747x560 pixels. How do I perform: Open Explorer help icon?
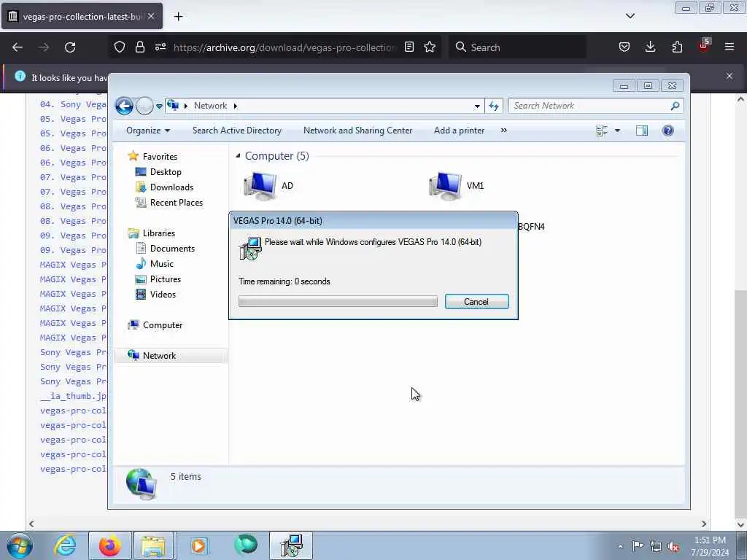point(668,131)
